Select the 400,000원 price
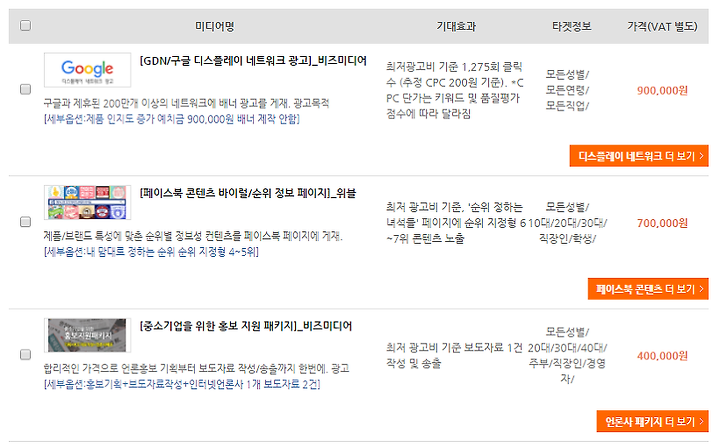Viewport: 720px width, 448px height. (x=662, y=356)
